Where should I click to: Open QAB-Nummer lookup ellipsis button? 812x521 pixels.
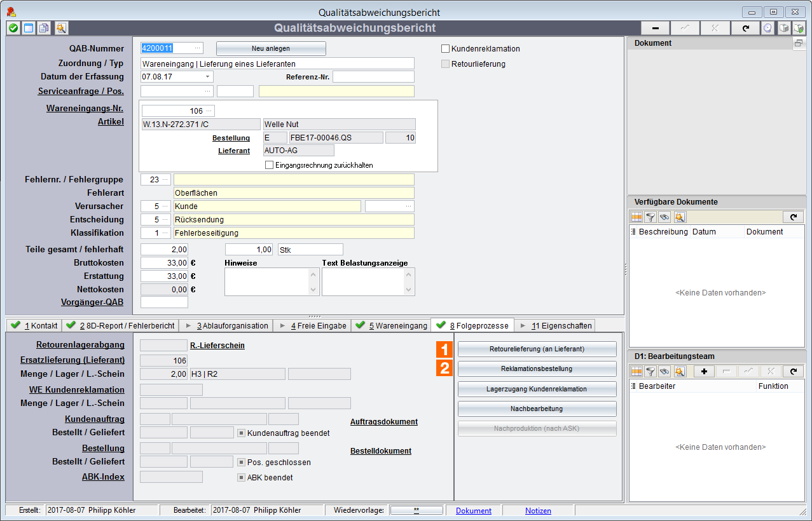(197, 48)
